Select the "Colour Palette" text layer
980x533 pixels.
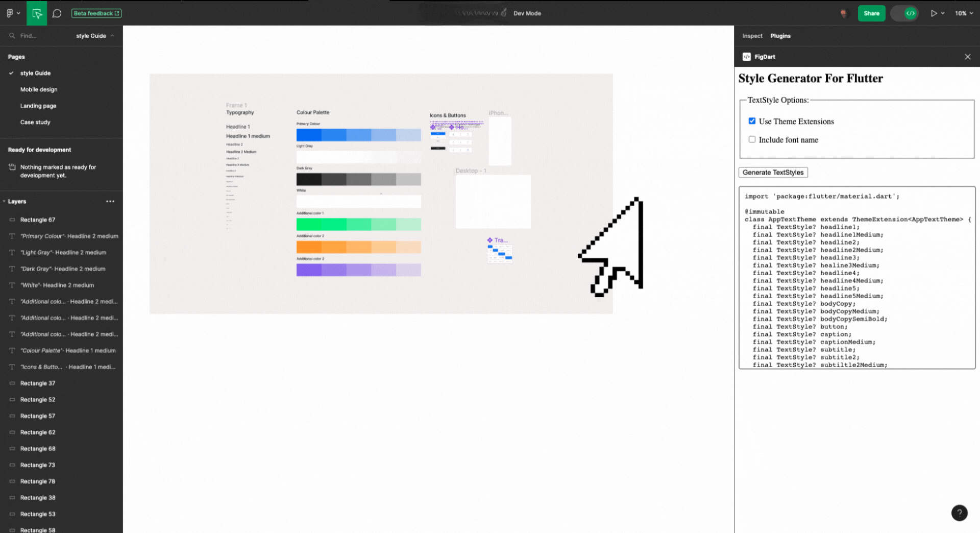pos(67,350)
